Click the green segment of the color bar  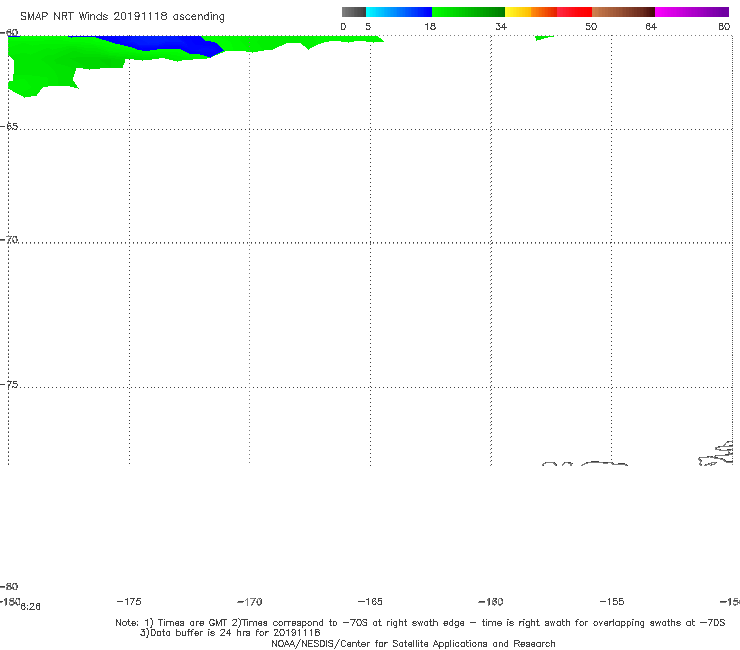click(468, 12)
